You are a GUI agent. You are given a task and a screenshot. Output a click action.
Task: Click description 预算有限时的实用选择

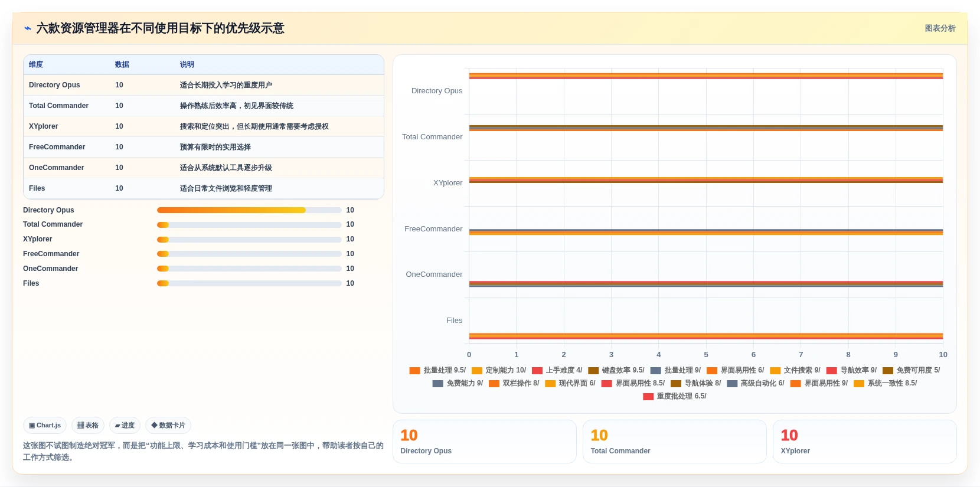coord(215,147)
